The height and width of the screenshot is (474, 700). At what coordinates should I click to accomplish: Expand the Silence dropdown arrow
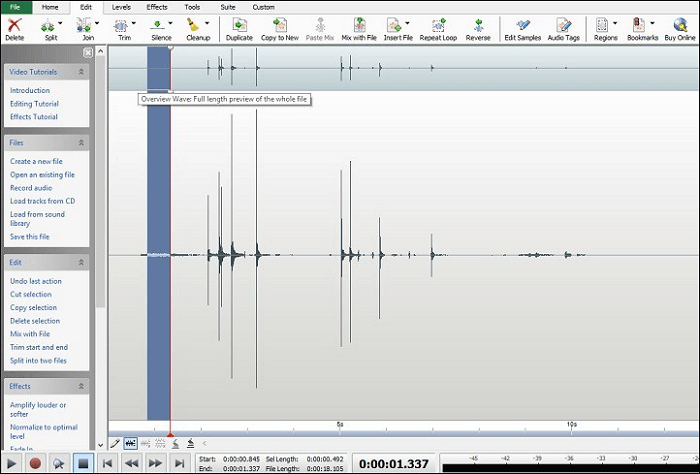pyautogui.click(x=172, y=23)
